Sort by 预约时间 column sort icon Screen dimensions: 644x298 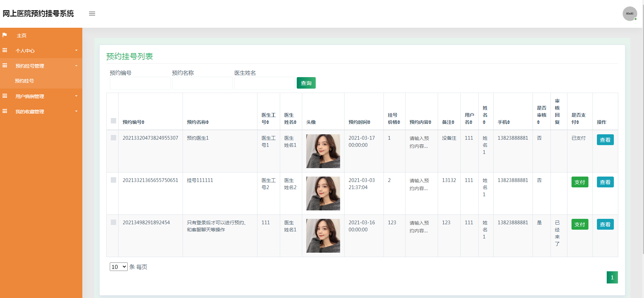(369, 122)
